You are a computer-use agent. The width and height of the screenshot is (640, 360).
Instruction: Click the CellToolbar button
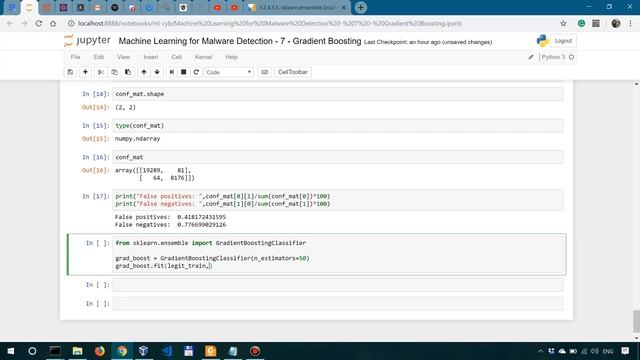[293, 72]
